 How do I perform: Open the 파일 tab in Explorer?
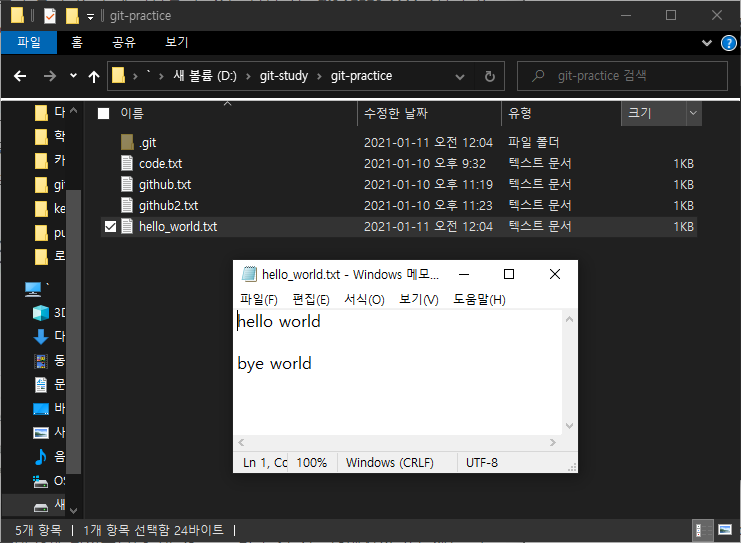point(29,43)
